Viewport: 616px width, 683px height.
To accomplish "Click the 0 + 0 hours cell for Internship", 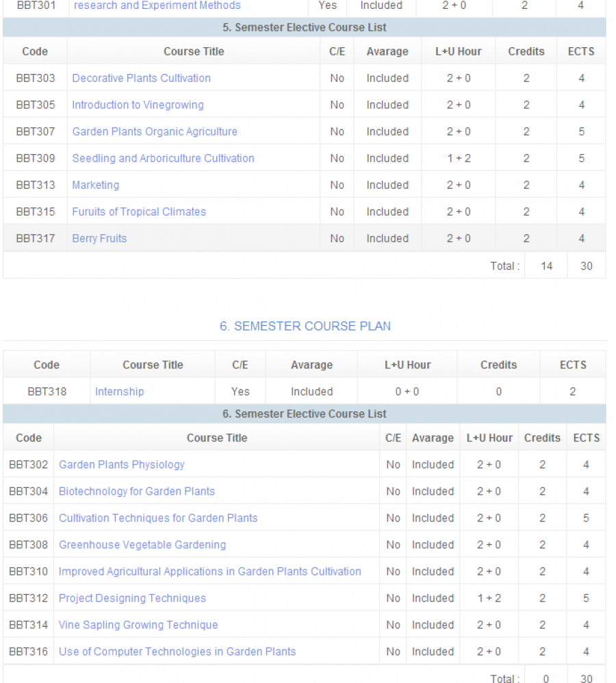I will click(407, 391).
